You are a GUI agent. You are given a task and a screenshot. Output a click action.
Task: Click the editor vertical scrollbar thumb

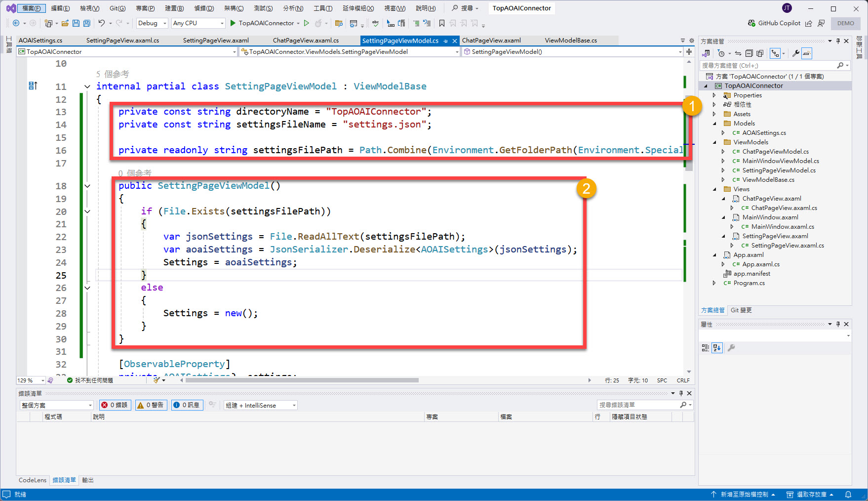[x=689, y=132]
